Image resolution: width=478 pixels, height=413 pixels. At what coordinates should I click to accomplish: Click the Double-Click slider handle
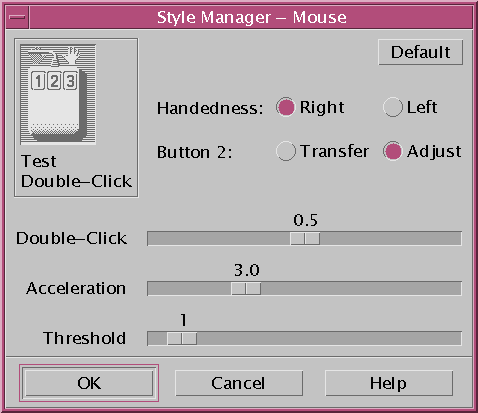[x=305, y=238]
